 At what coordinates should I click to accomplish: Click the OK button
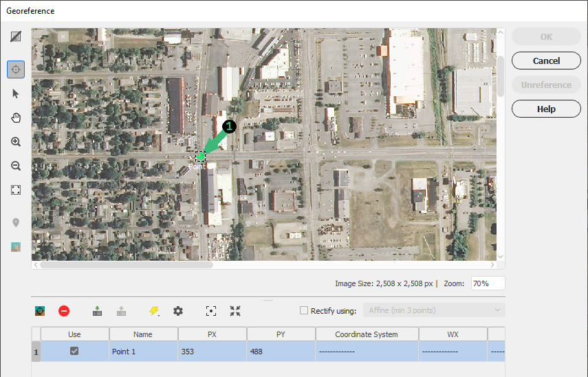pos(546,36)
